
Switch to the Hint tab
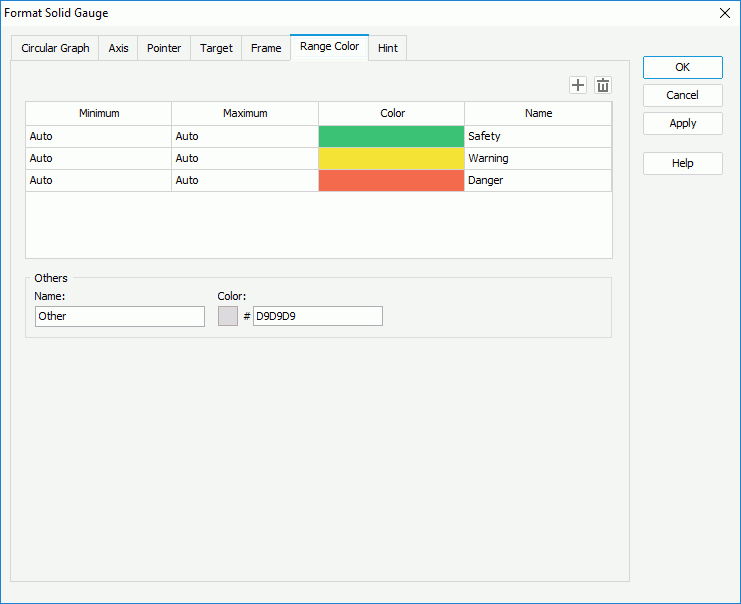[387, 48]
